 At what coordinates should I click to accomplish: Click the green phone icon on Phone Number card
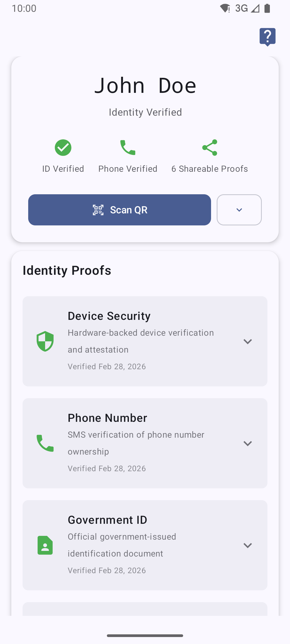(45, 443)
